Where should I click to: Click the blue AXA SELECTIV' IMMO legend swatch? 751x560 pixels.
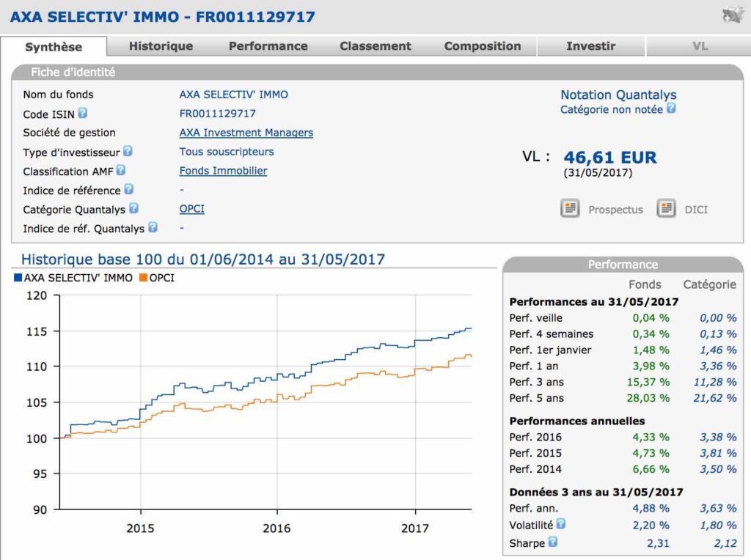click(x=18, y=278)
